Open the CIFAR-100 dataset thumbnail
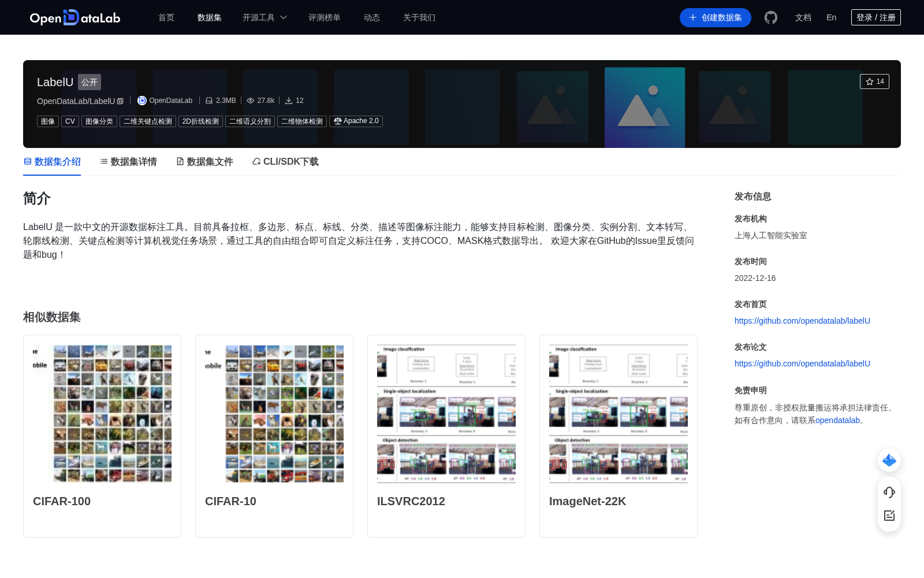The height and width of the screenshot is (578, 924). tap(102, 414)
